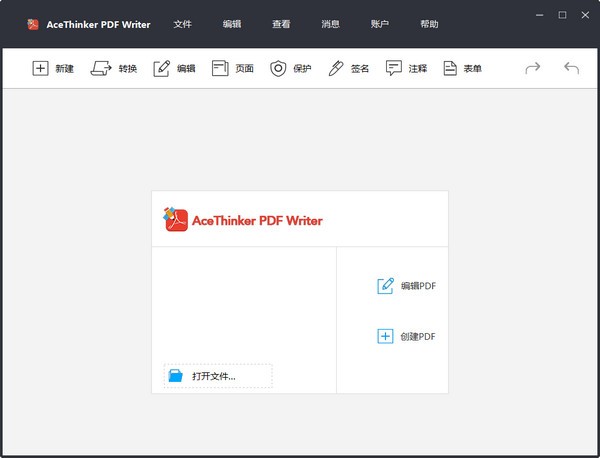Minimize the AceThinker window
The width and height of the screenshot is (600, 458).
click(540, 15)
